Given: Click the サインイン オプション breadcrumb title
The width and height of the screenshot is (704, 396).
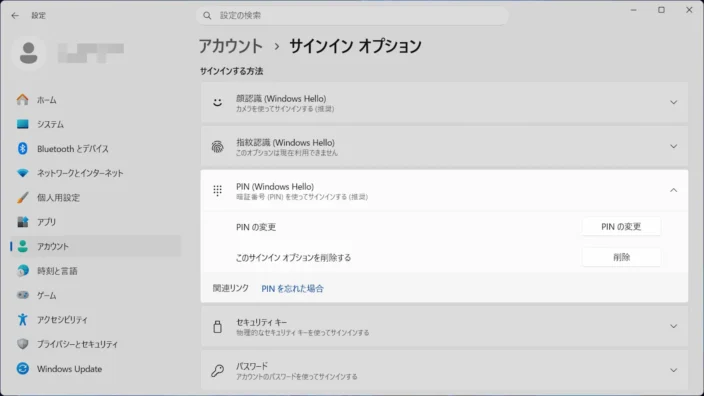Looking at the screenshot, I should coord(355,46).
